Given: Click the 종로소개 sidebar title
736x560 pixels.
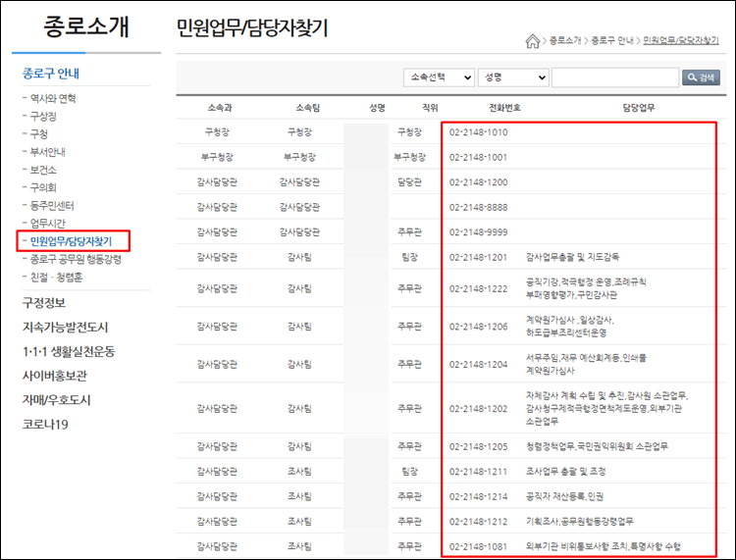Looking at the screenshot, I should click(86, 26).
